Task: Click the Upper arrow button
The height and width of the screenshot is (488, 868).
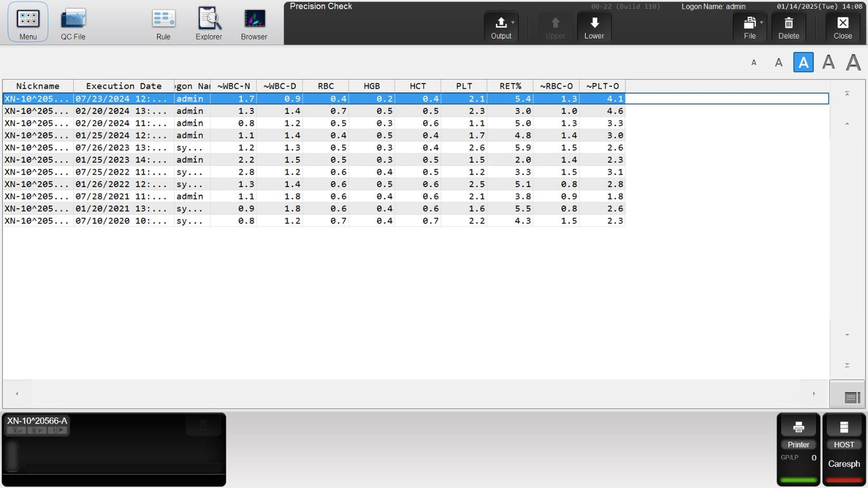Action: [555, 27]
